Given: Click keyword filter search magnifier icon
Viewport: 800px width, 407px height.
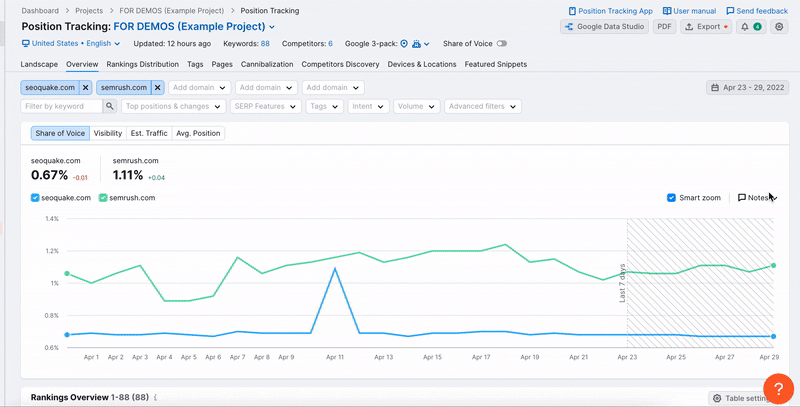Looking at the screenshot, I should tap(109, 106).
